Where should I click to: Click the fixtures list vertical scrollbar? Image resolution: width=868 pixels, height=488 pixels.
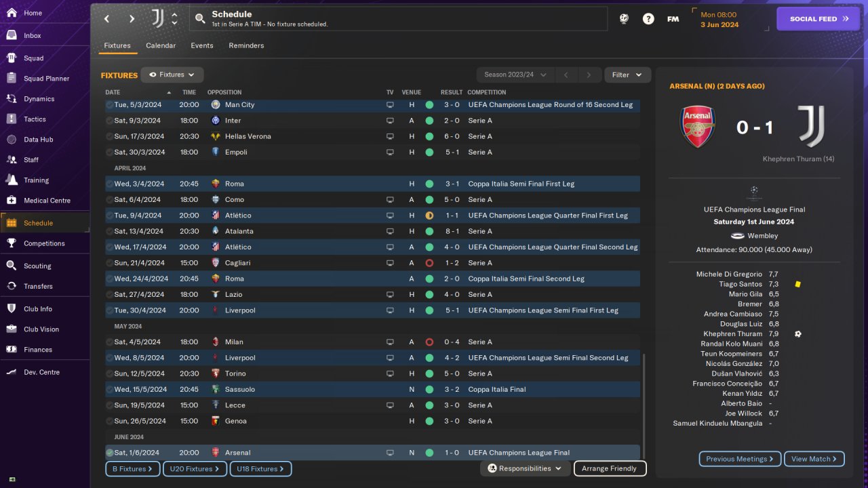click(x=644, y=405)
